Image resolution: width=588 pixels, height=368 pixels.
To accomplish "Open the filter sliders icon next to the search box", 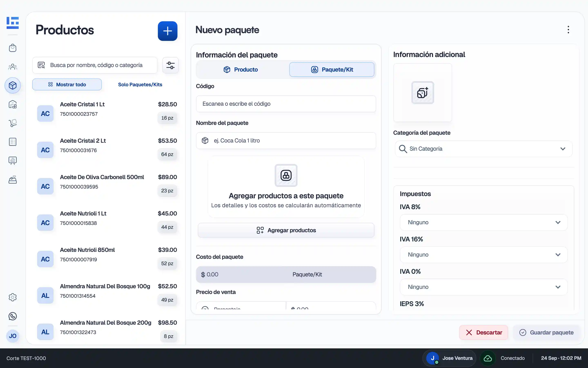I will pyautogui.click(x=170, y=65).
